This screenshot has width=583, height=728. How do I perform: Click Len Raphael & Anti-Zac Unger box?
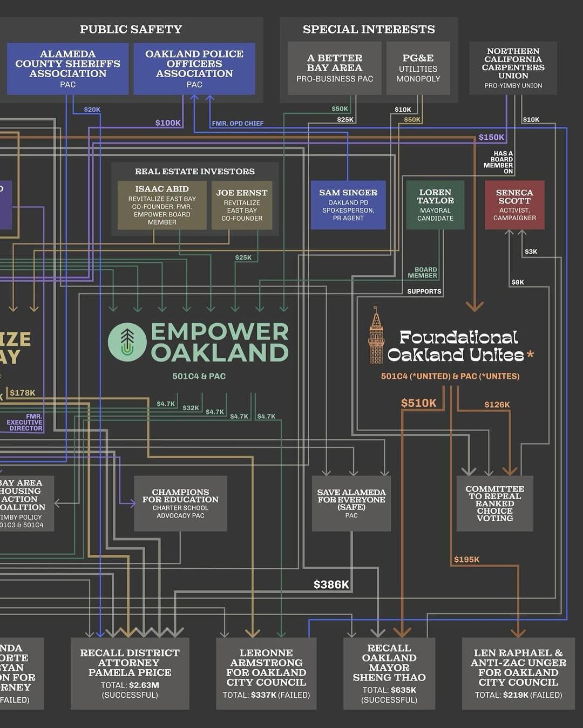(x=518, y=673)
